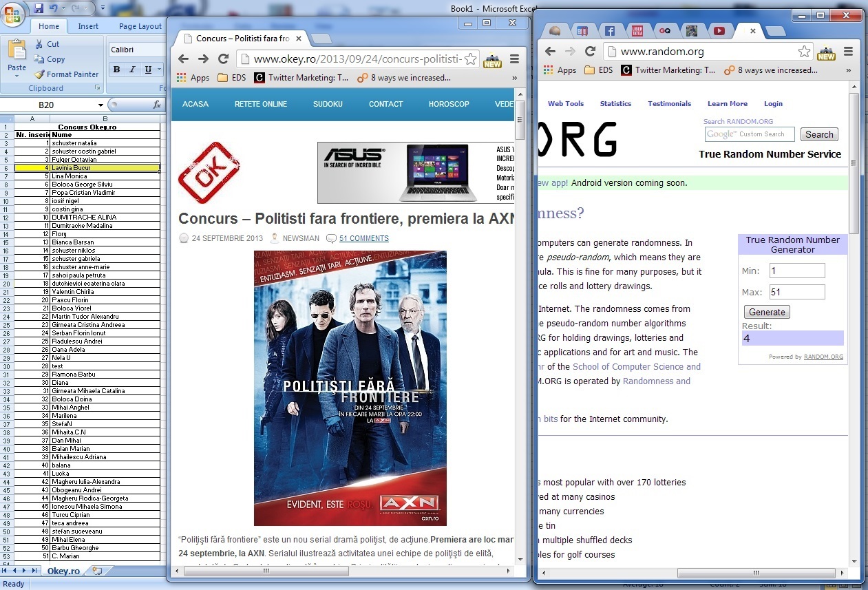Open the Name Box dropdown showing B20
This screenshot has height=590, width=868.
coord(101,105)
